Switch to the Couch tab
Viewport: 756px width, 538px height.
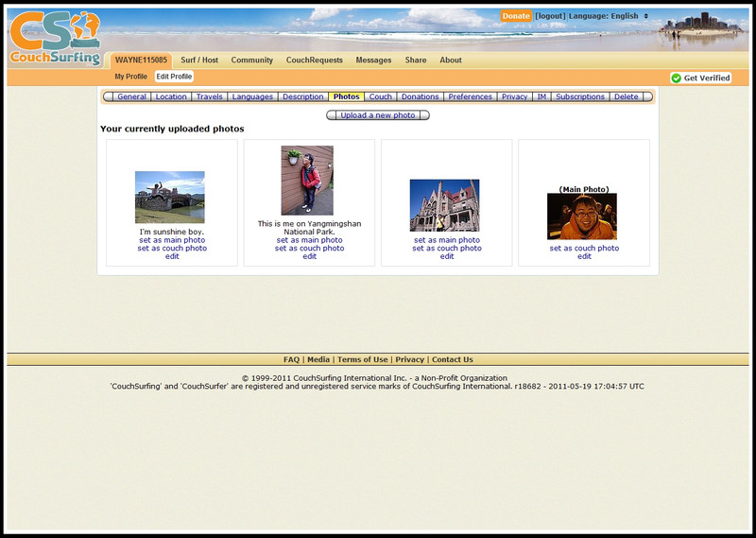[381, 96]
